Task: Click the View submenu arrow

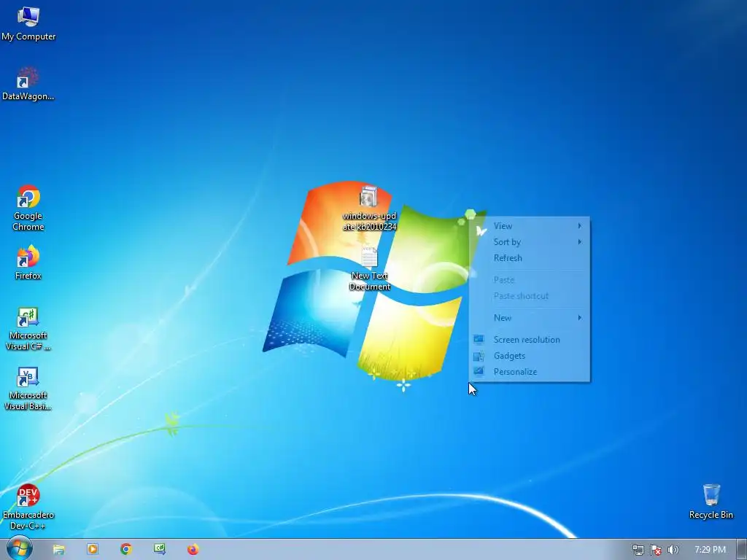Action: coord(580,226)
